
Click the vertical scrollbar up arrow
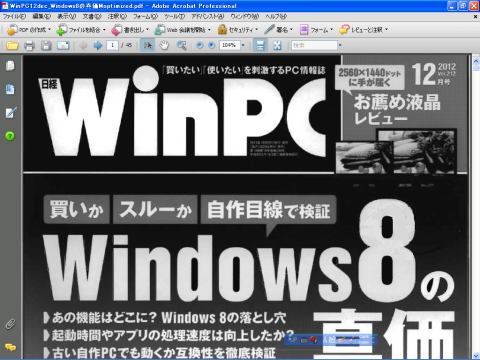476,61
